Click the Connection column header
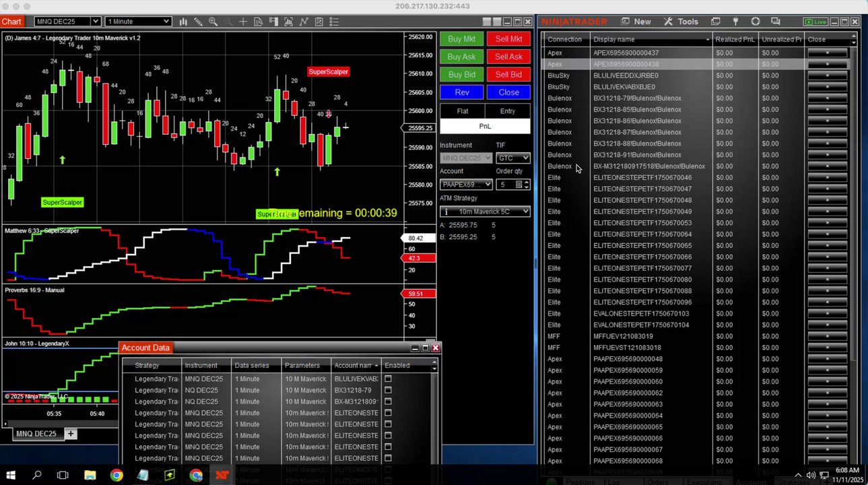 point(565,39)
